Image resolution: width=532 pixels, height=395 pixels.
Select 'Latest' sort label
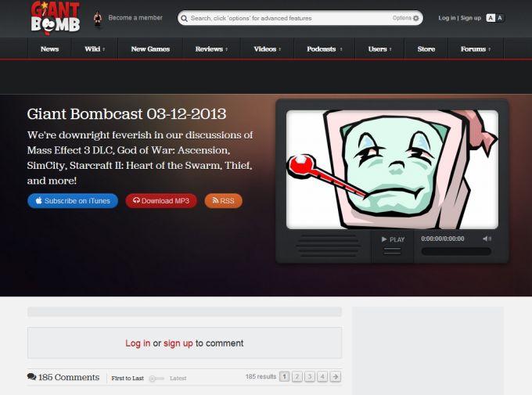(178, 379)
